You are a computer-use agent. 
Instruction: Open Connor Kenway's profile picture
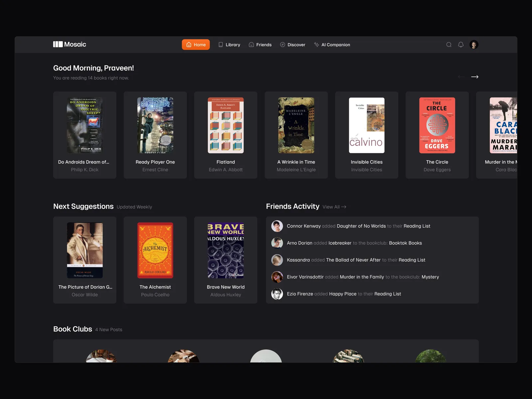pos(277,226)
